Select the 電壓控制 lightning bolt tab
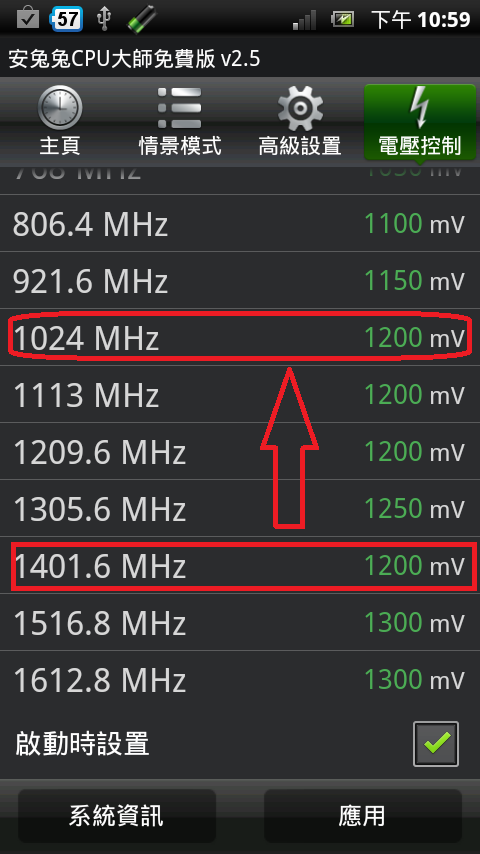Viewport: 480px width, 854px height. click(420, 121)
